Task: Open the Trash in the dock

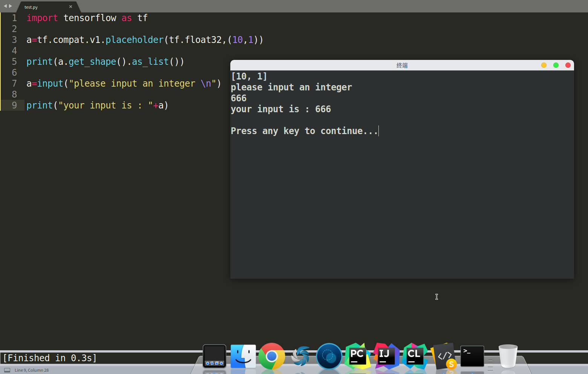Action: pyautogui.click(x=508, y=356)
